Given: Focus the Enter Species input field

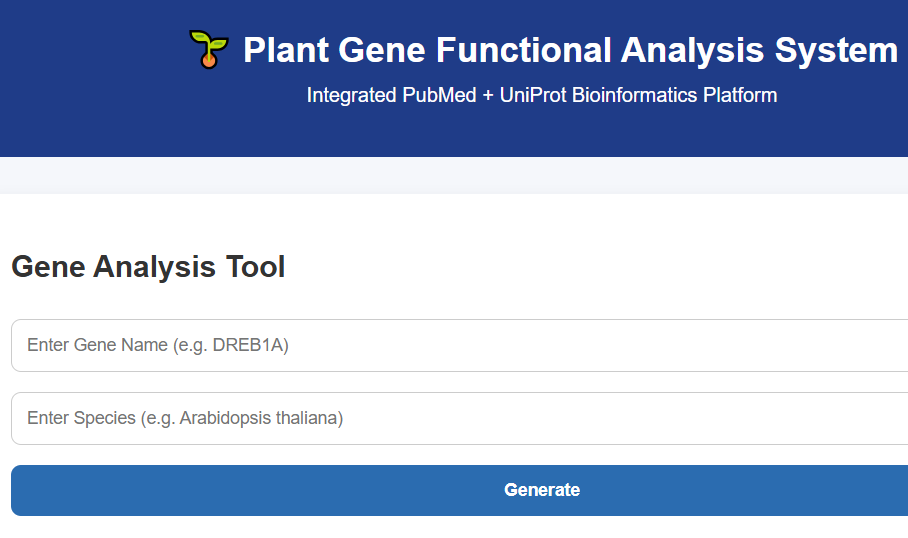Looking at the screenshot, I should 459,418.
